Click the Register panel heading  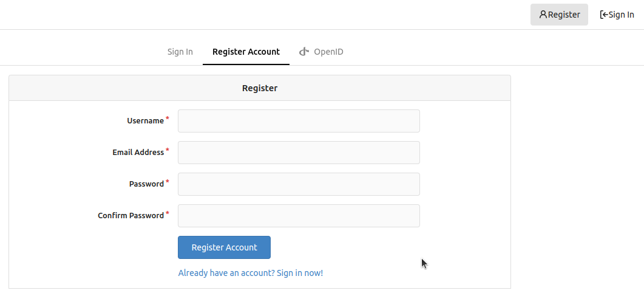click(x=260, y=88)
